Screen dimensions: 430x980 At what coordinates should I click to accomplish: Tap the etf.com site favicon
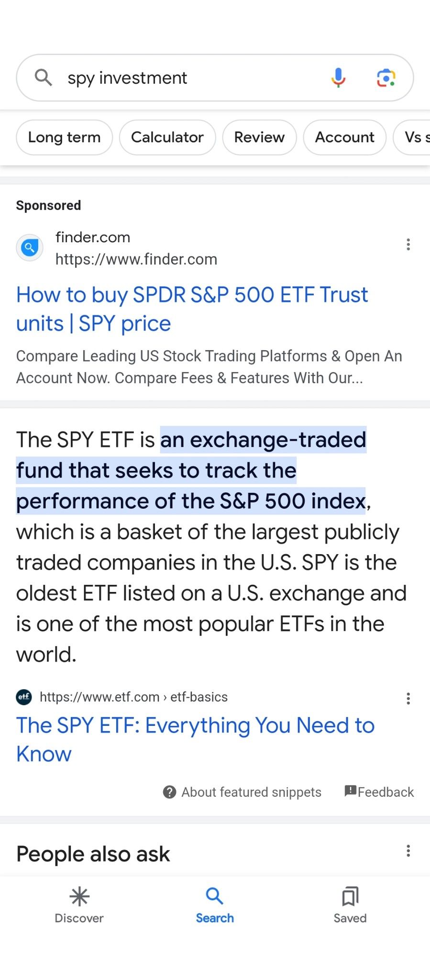click(24, 697)
